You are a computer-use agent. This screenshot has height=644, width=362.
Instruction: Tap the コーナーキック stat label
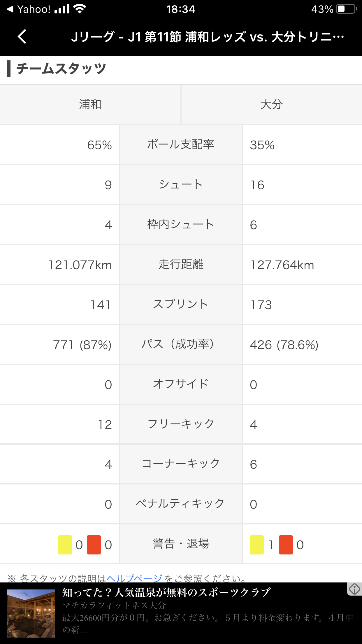point(181,464)
